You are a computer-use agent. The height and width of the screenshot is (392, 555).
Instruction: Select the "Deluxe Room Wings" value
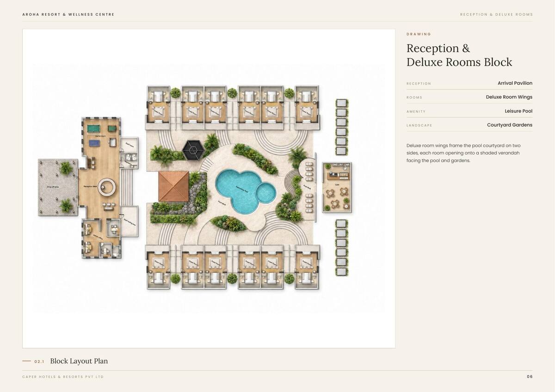click(x=509, y=97)
